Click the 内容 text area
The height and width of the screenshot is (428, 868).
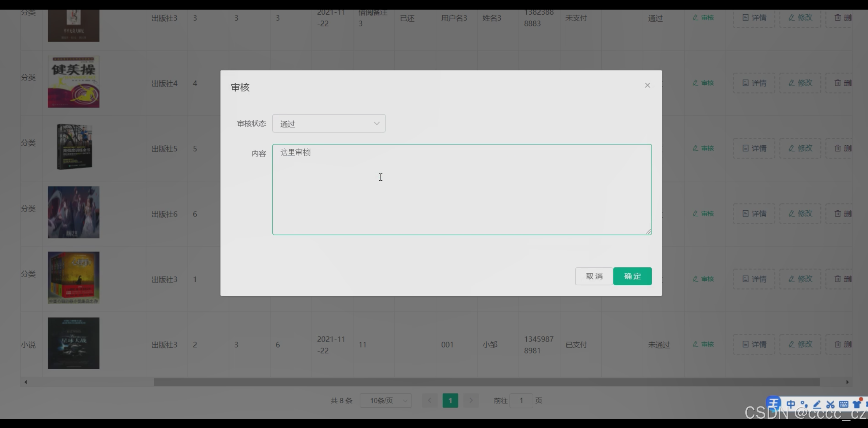(462, 190)
